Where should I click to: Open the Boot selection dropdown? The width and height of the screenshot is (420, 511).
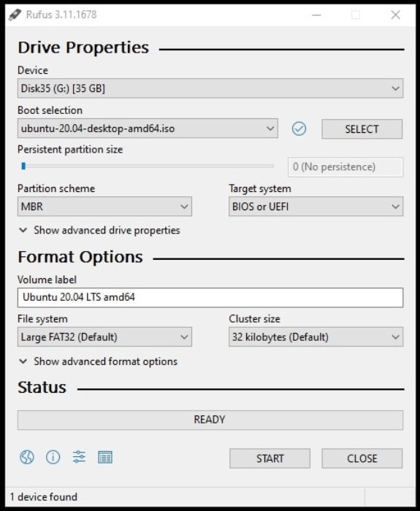pyautogui.click(x=148, y=128)
